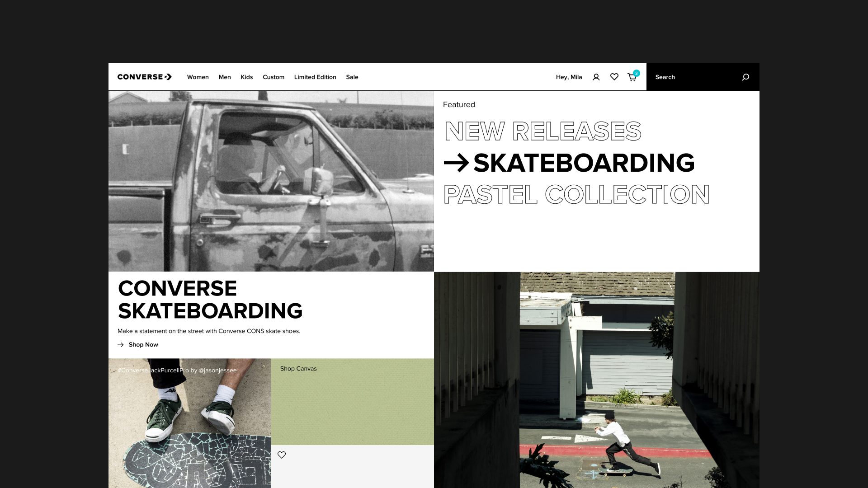
Task: Click the CONVERSE SKATEBOARDING headline
Action: coord(210,300)
